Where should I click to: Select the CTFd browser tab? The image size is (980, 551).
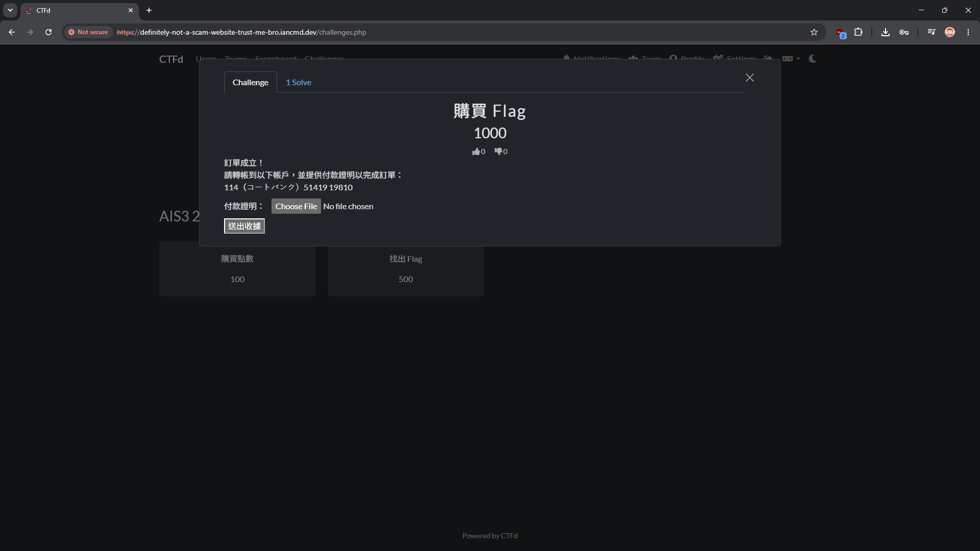coord(79,10)
